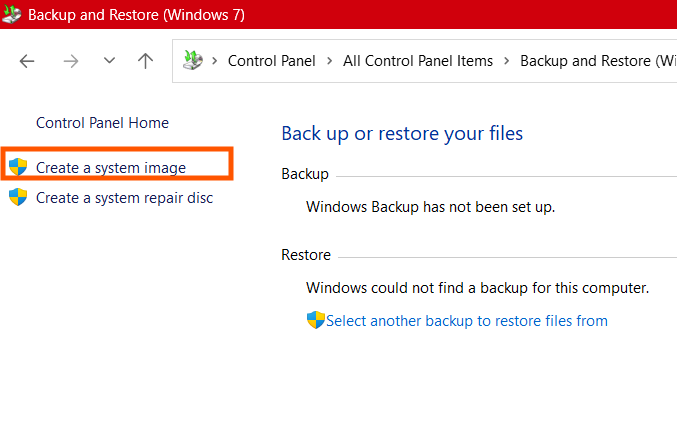Expand the chevron before Control Panel breadcrumb

pyautogui.click(x=215, y=61)
